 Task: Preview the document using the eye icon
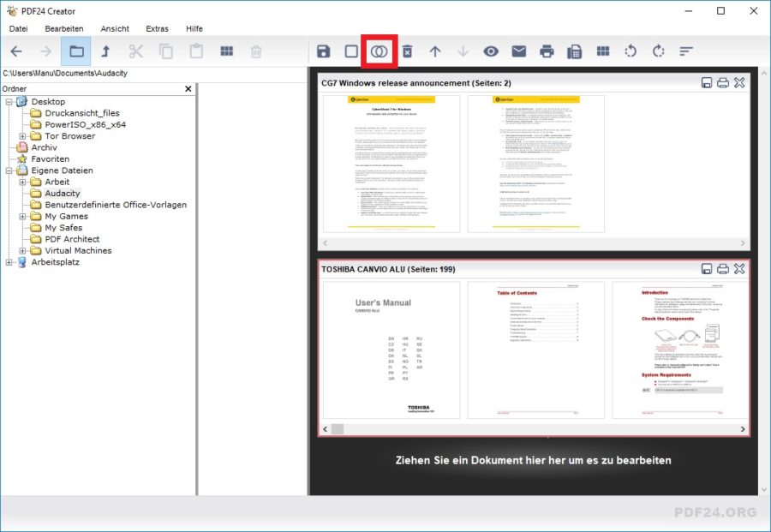tap(490, 51)
